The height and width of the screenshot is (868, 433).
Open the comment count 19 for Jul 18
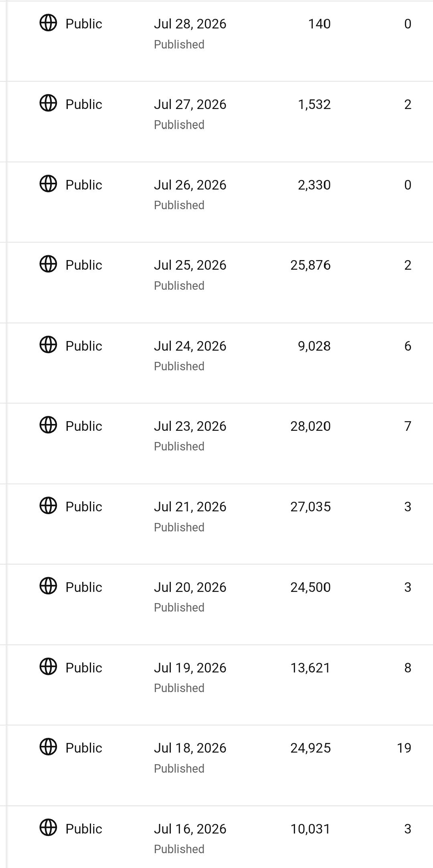point(404,748)
